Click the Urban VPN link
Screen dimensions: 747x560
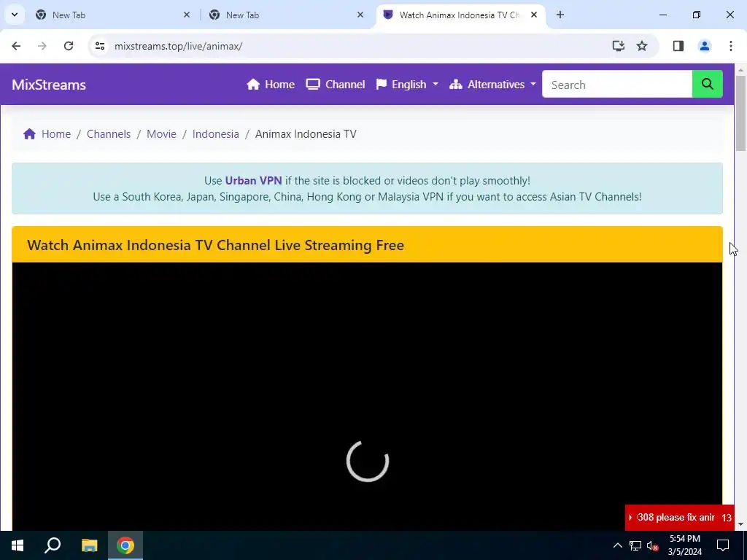[x=253, y=181]
